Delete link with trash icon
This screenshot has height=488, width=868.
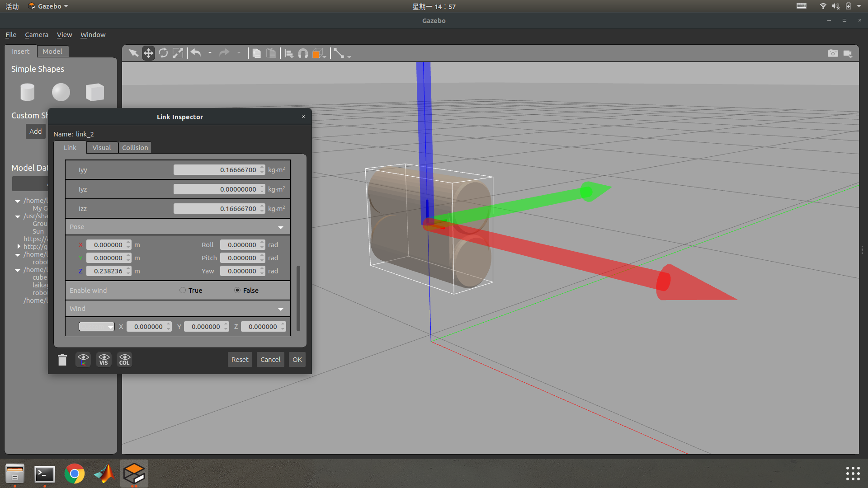[x=62, y=360]
